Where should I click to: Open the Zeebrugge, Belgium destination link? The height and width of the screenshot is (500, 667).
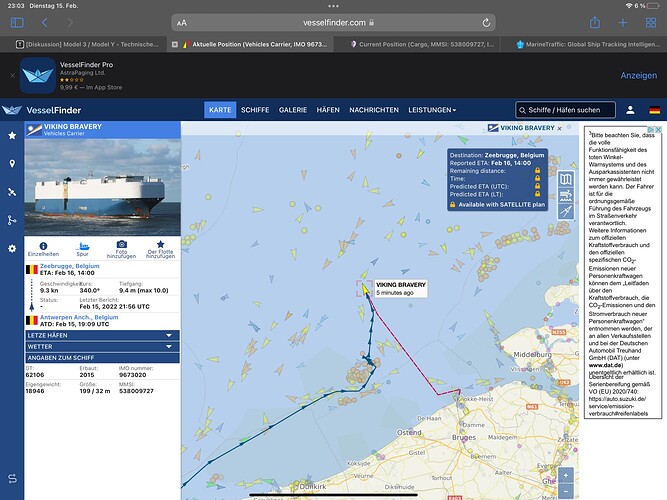click(x=70, y=266)
